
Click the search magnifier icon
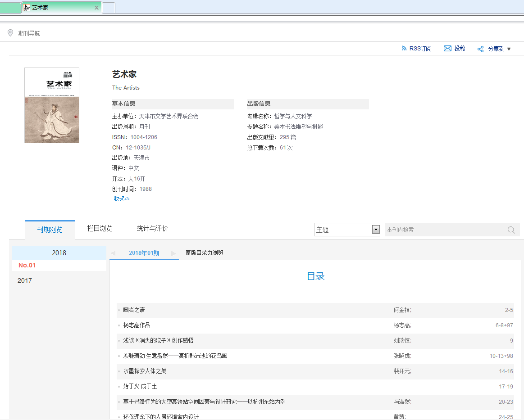point(511,230)
